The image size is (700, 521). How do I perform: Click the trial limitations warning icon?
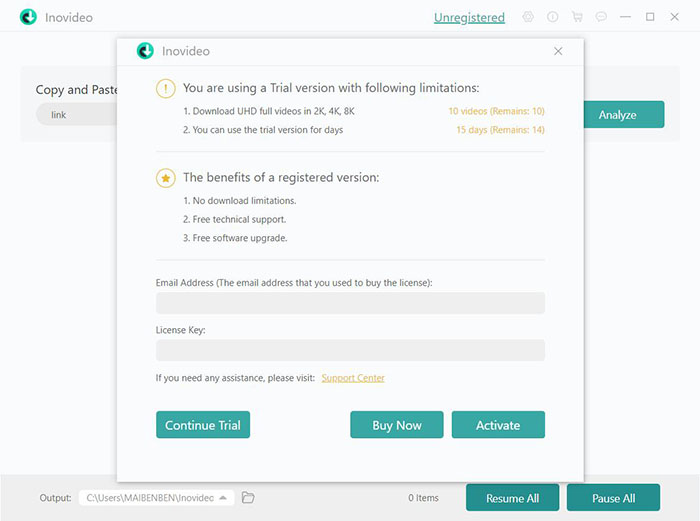click(166, 88)
